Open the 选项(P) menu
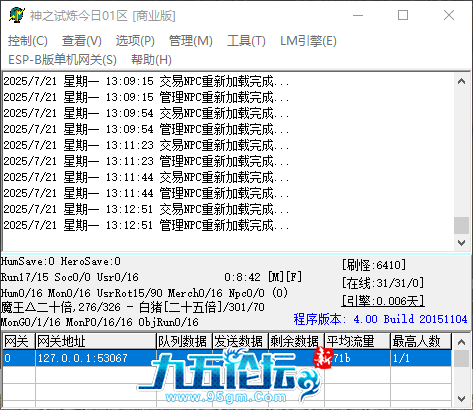 (x=135, y=41)
